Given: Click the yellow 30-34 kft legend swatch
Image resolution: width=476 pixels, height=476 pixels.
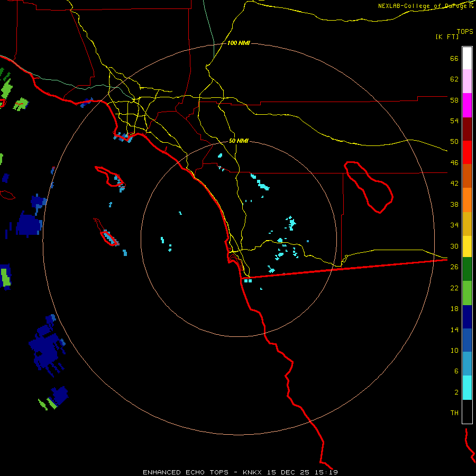Looking at the screenshot, I should point(467,246).
